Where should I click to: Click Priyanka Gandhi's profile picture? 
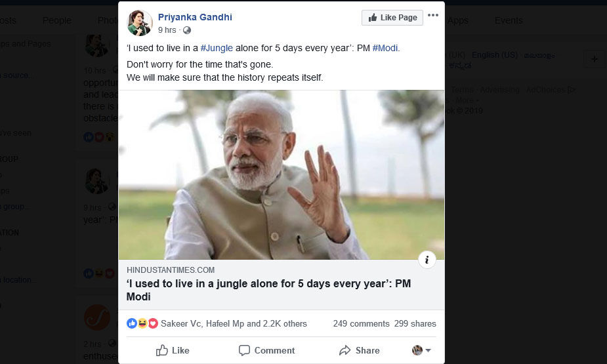140,23
